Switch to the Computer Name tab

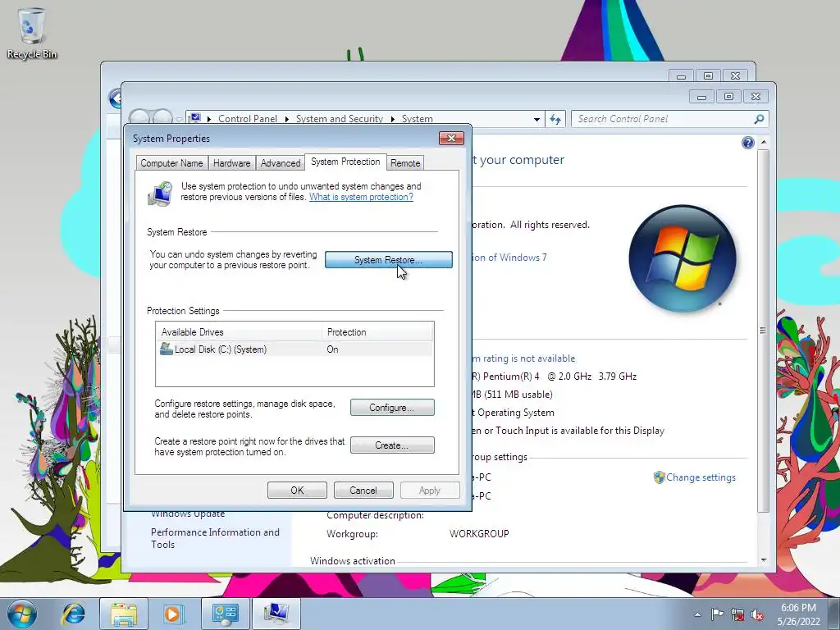coord(171,163)
